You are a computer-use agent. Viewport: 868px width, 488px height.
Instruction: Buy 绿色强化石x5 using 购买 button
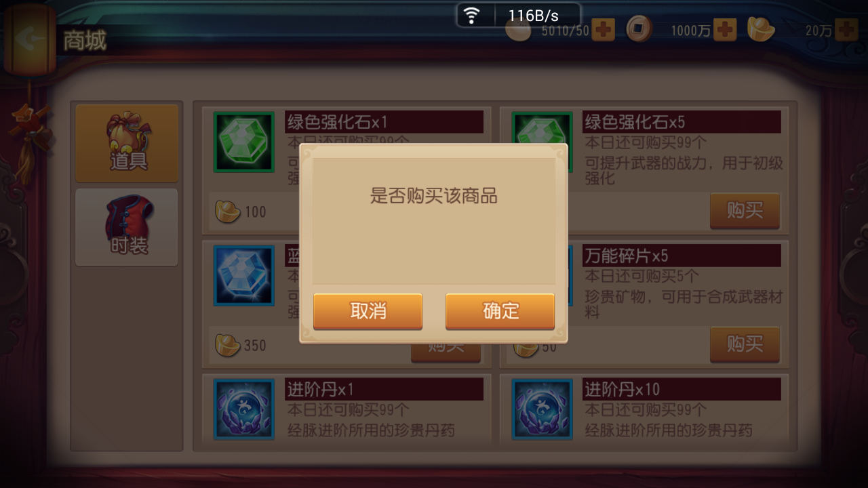[x=745, y=211]
